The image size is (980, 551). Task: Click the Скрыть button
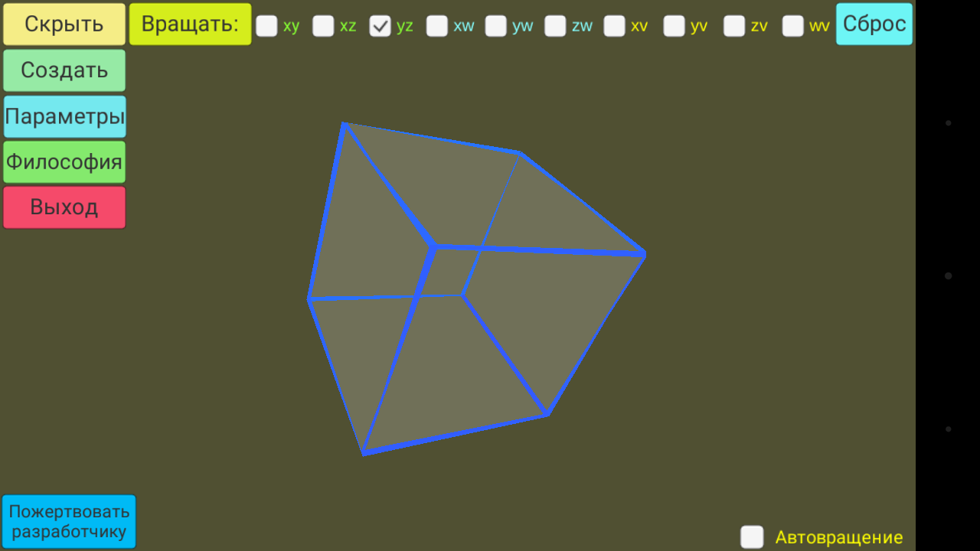pyautogui.click(x=64, y=24)
